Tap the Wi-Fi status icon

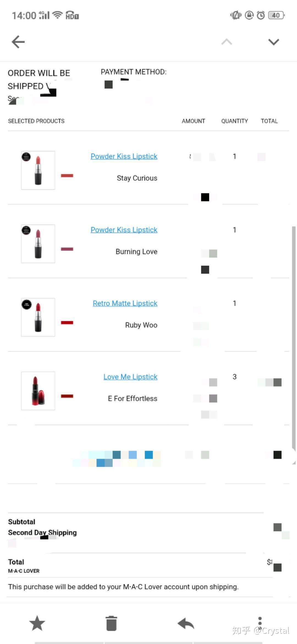(57, 15)
